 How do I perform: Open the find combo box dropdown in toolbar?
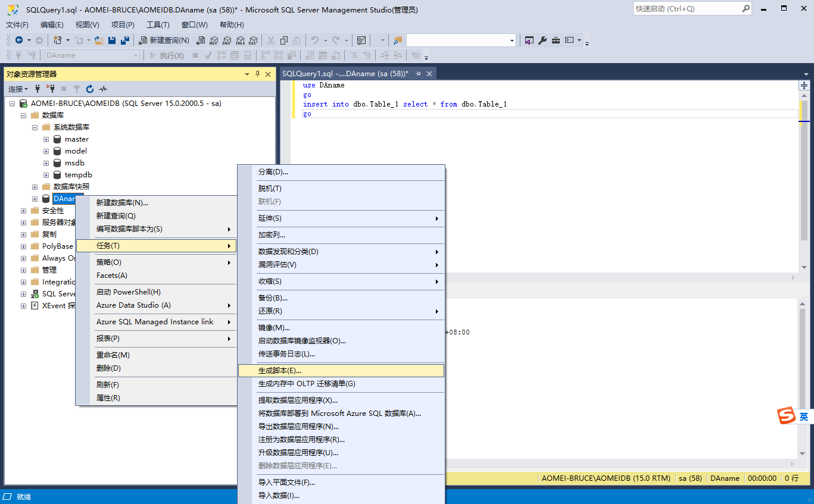[512, 40]
